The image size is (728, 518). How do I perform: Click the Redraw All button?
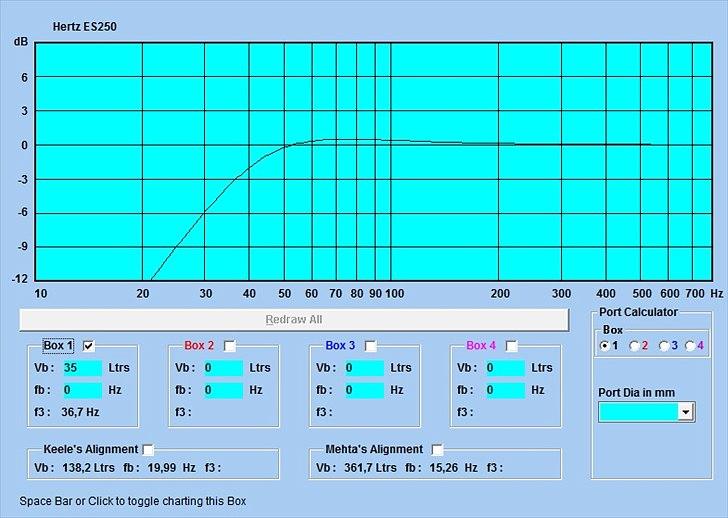pos(293,320)
